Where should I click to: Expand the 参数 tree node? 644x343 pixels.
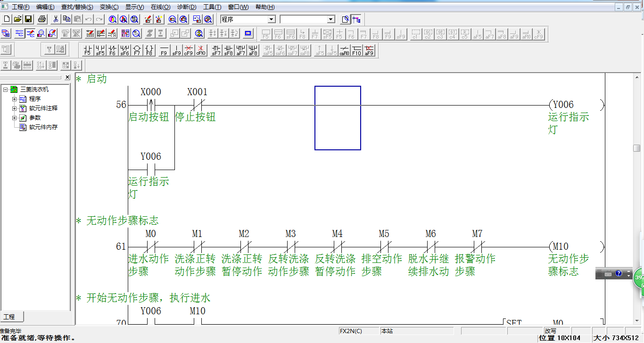(x=15, y=118)
